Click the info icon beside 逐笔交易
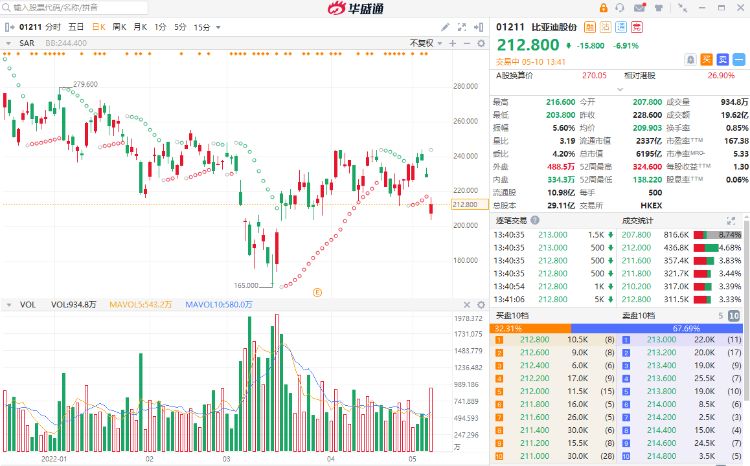The width and height of the screenshot is (750, 466). coord(535,221)
